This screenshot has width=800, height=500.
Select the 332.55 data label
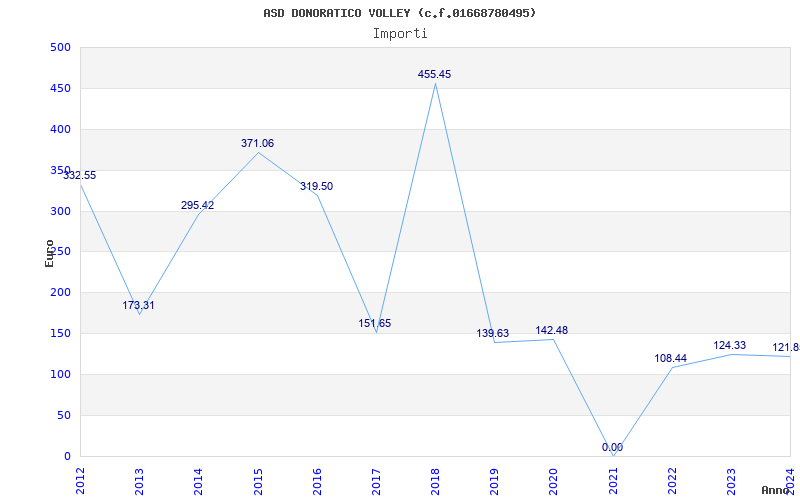point(80,176)
